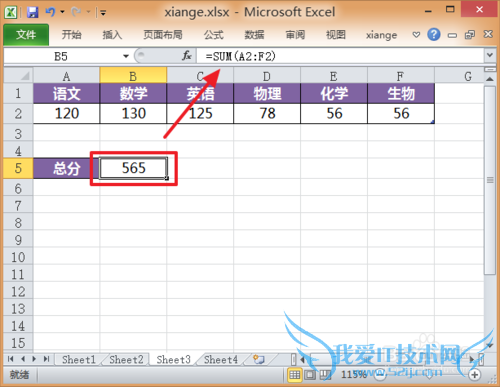Insert a new worksheet with the tab icon
The width and height of the screenshot is (500, 387).
point(259,359)
